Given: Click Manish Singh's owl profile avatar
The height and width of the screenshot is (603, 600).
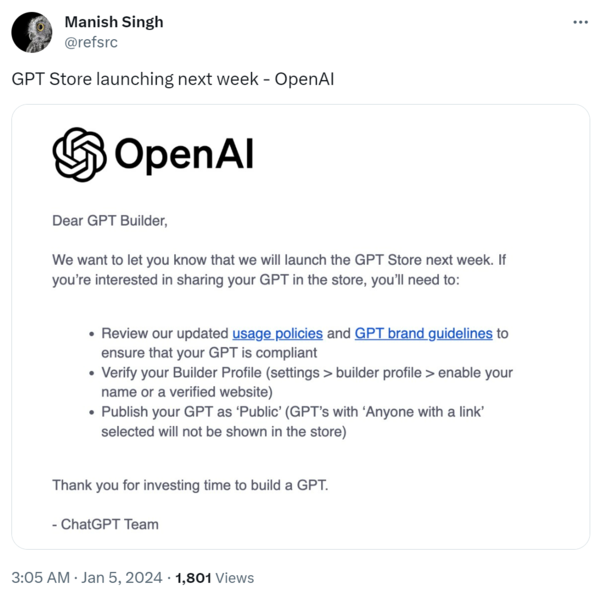Looking at the screenshot, I should (32, 32).
